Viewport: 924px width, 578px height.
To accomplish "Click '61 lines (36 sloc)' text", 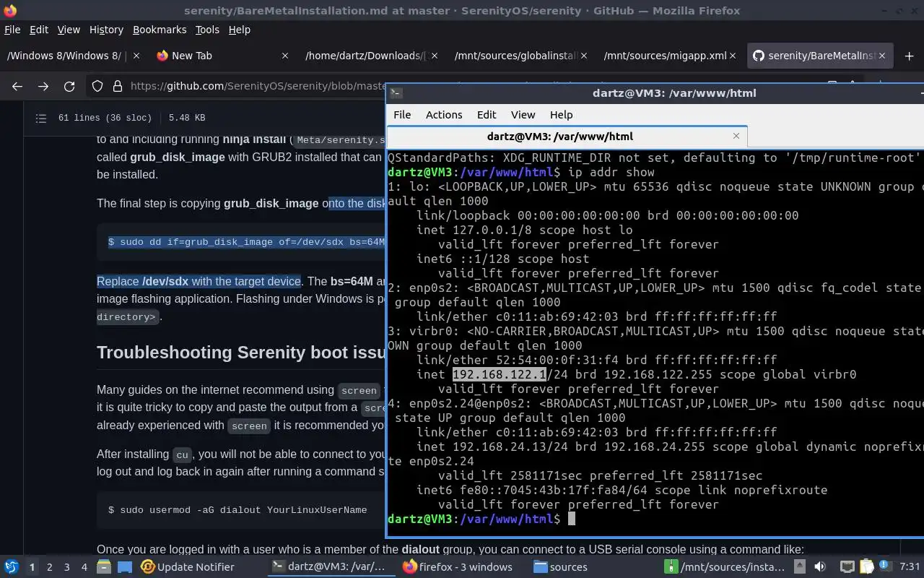I will (105, 118).
